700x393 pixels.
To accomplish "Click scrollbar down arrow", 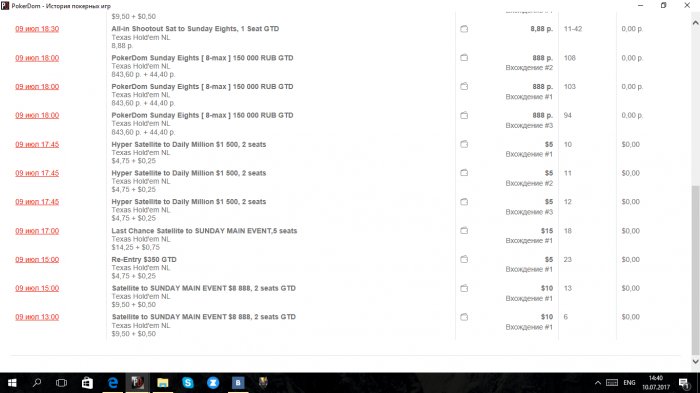I will [x=696, y=362].
